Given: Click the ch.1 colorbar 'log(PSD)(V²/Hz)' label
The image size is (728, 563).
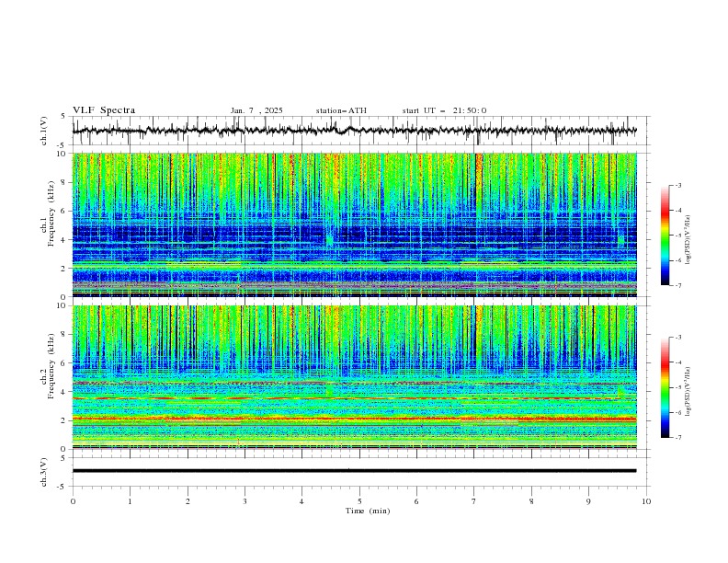Looking at the screenshot, I should pyautogui.click(x=688, y=240).
